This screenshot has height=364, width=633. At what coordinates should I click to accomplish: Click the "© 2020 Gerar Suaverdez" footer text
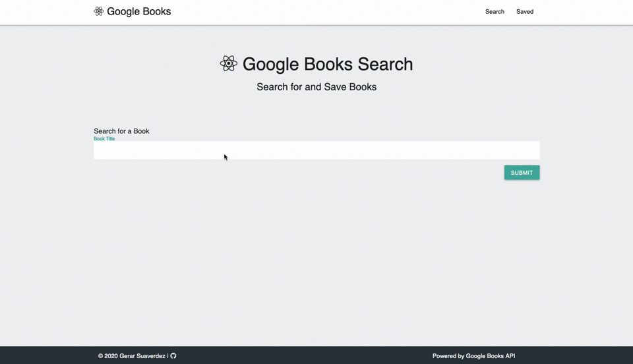131,356
